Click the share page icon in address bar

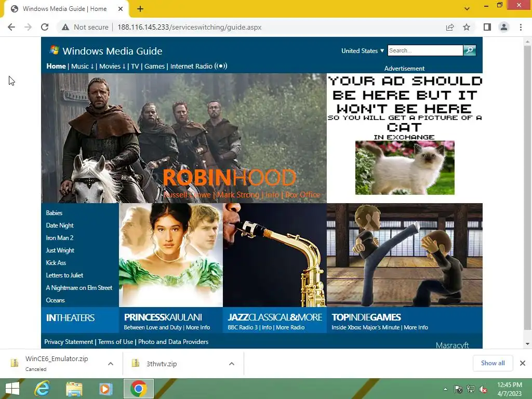pyautogui.click(x=450, y=27)
